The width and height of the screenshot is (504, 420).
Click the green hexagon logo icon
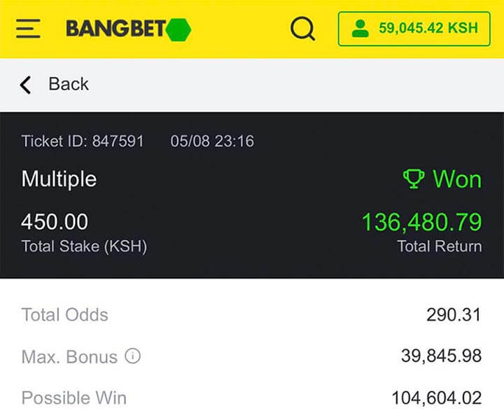179,29
